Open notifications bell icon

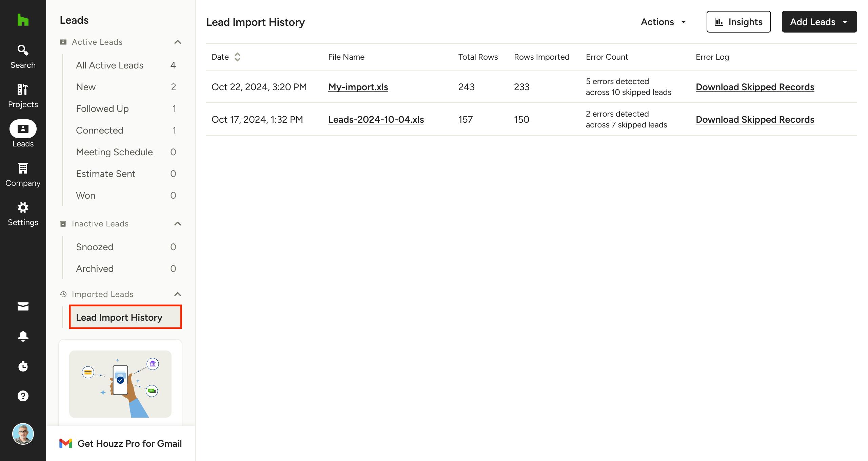(23, 336)
